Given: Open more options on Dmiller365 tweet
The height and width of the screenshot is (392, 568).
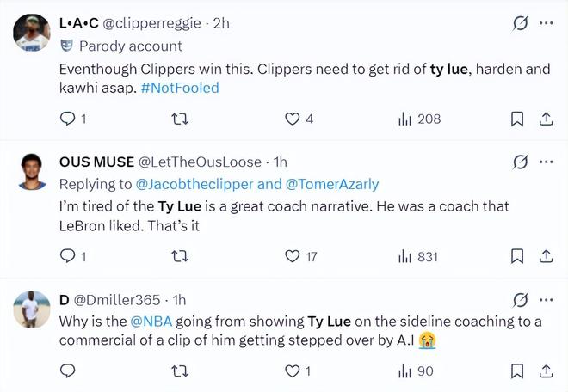Looking at the screenshot, I should click(546, 299).
